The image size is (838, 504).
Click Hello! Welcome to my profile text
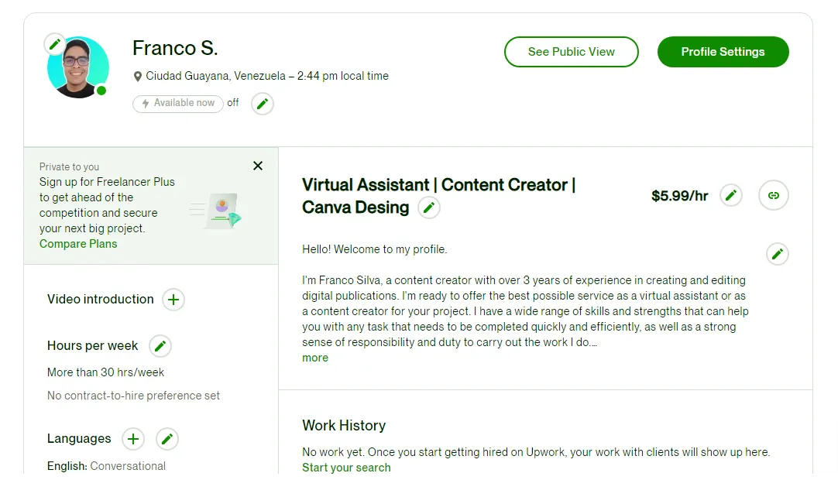[x=375, y=249]
